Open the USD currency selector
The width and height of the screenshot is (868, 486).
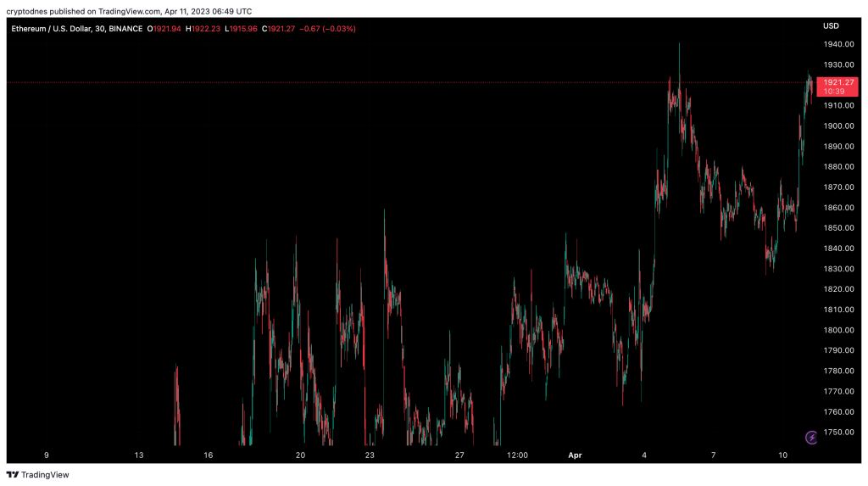click(x=831, y=25)
